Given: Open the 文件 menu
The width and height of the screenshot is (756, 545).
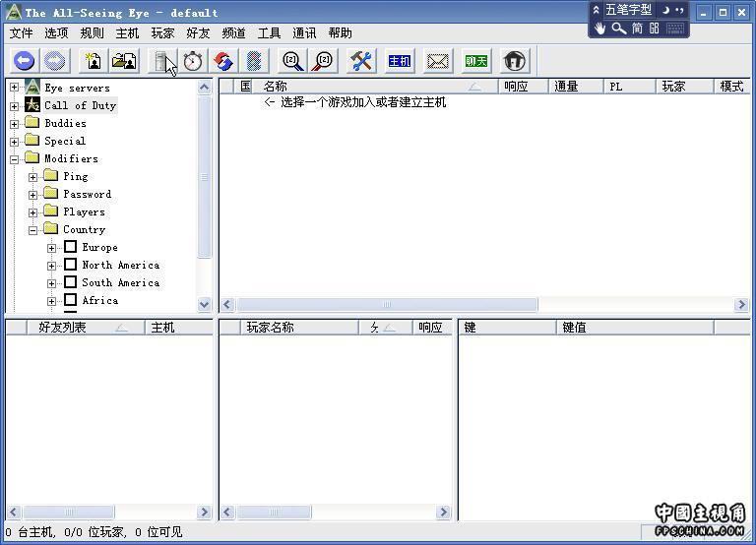Looking at the screenshot, I should [x=22, y=32].
